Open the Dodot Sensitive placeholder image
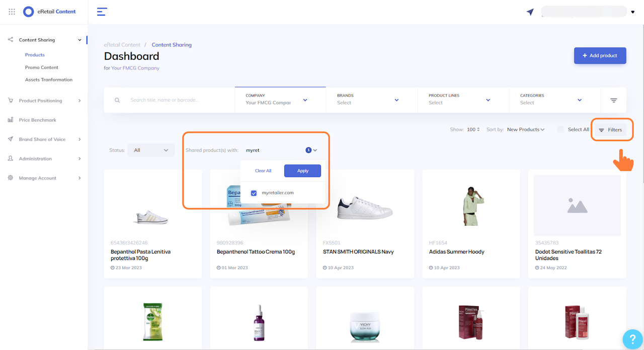Screen dimensions: 644x350 (x=577, y=205)
